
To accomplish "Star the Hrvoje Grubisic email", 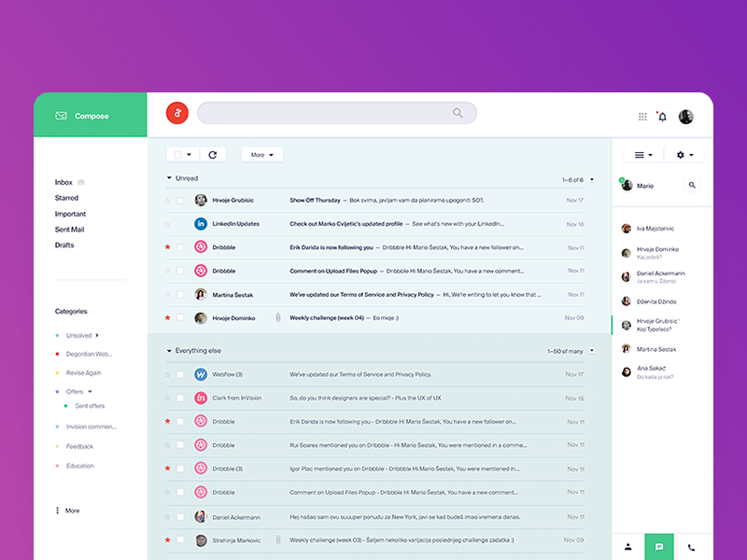I will (x=168, y=201).
